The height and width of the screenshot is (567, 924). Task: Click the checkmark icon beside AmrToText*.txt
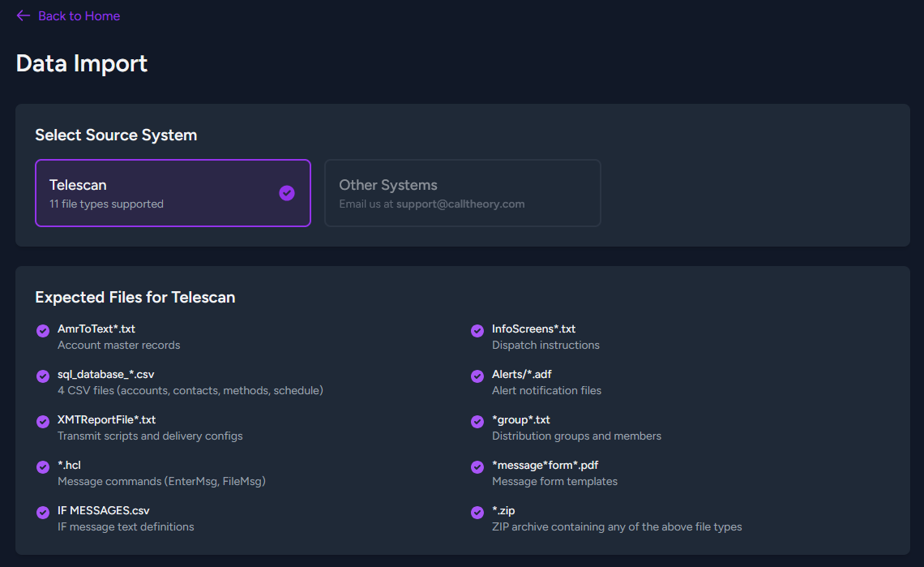pos(43,330)
